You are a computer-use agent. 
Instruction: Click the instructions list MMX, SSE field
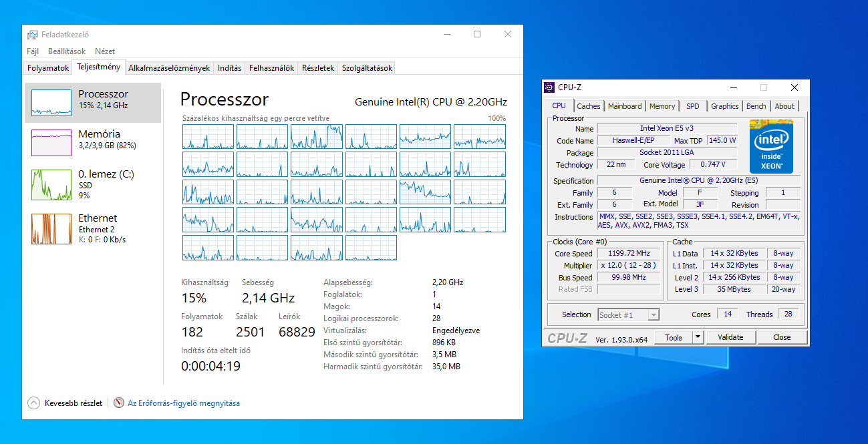tap(699, 221)
